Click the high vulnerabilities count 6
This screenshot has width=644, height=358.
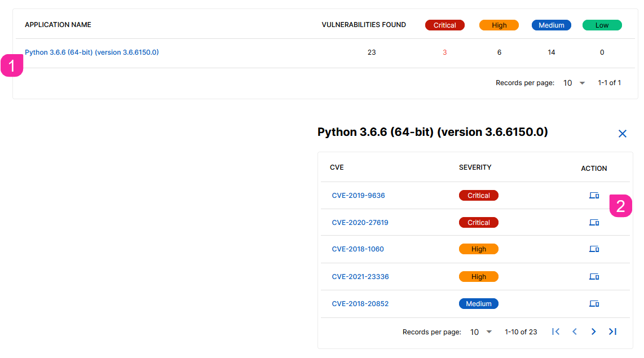click(x=499, y=52)
